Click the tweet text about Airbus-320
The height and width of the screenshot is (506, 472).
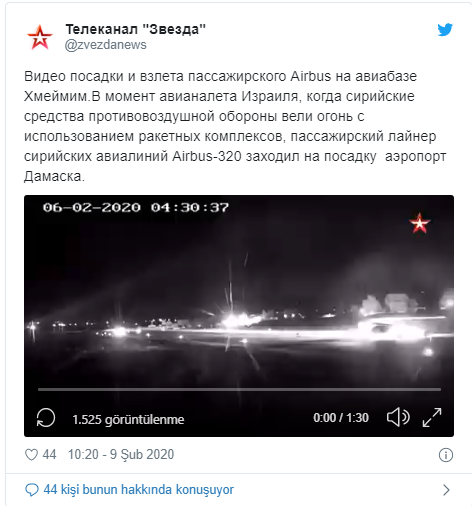pyautogui.click(x=235, y=126)
